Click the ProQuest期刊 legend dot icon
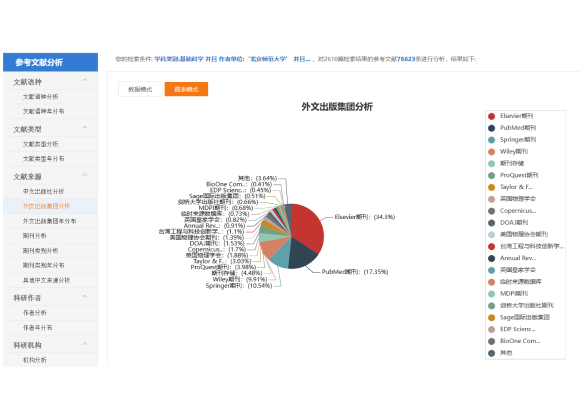This screenshot has height=414, width=580. (492, 175)
